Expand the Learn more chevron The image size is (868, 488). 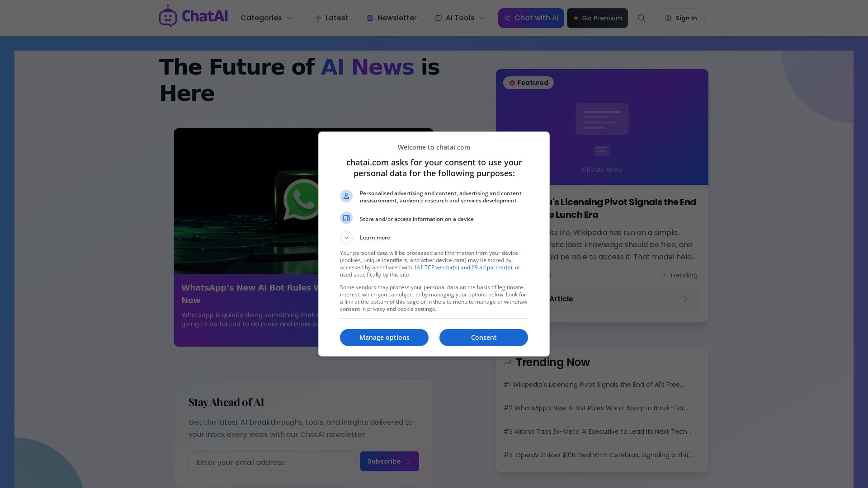pyautogui.click(x=346, y=238)
